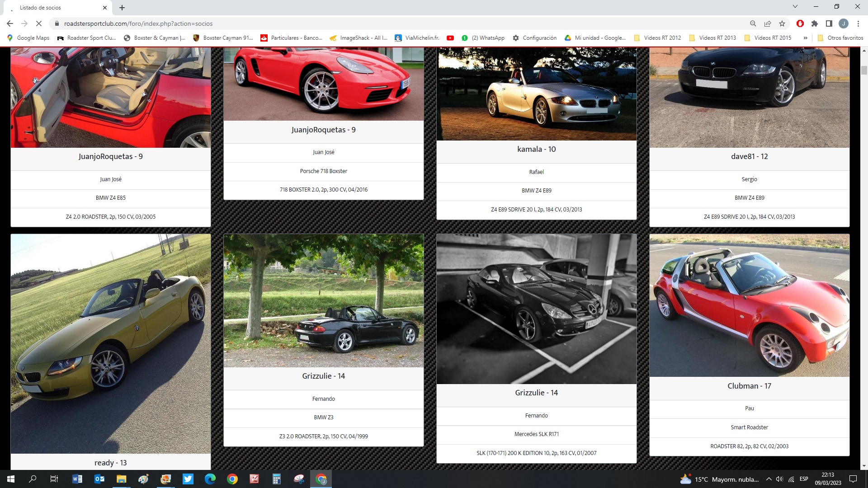
Task: Open the Extensions puzzle icon
Action: [x=815, y=23]
